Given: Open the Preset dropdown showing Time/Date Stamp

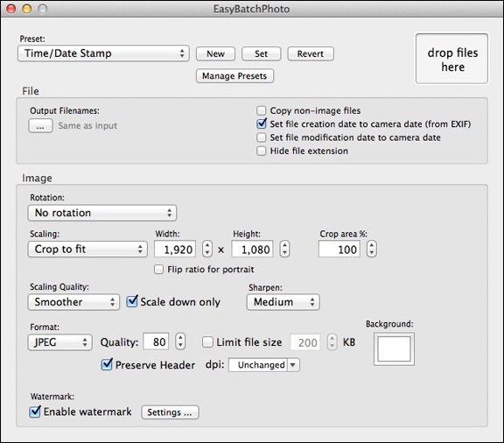Looking at the screenshot, I should click(x=103, y=53).
